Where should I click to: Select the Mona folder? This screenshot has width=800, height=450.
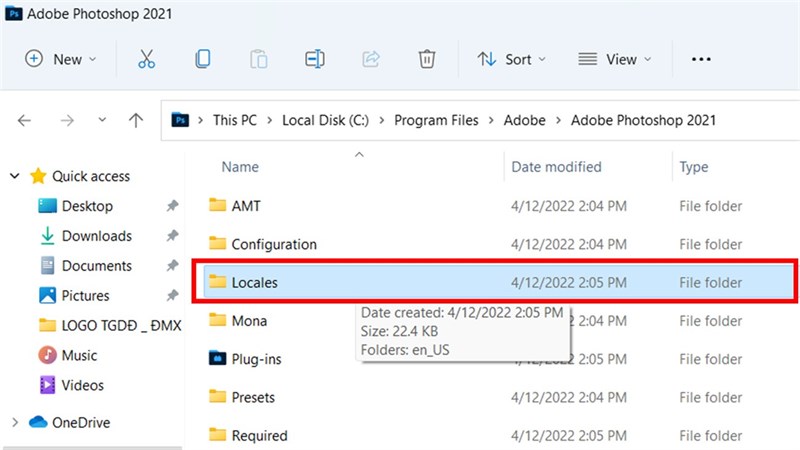pos(249,321)
